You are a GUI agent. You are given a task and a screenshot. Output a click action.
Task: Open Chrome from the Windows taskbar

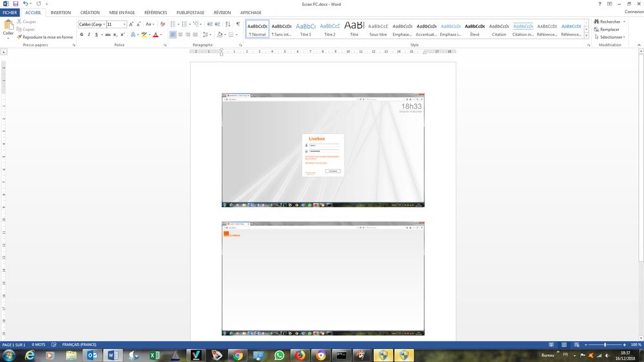click(237, 355)
